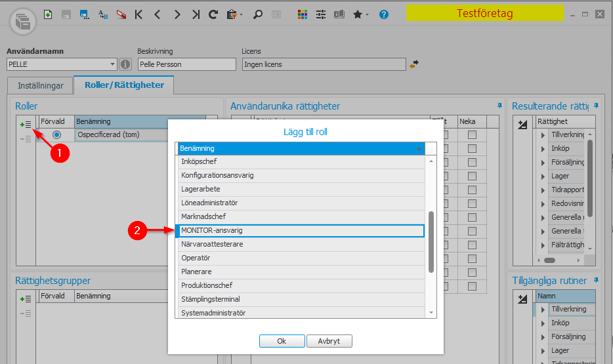Select MONITOR-ansvarig in the role list
This screenshot has height=364, width=613.
tap(301, 230)
